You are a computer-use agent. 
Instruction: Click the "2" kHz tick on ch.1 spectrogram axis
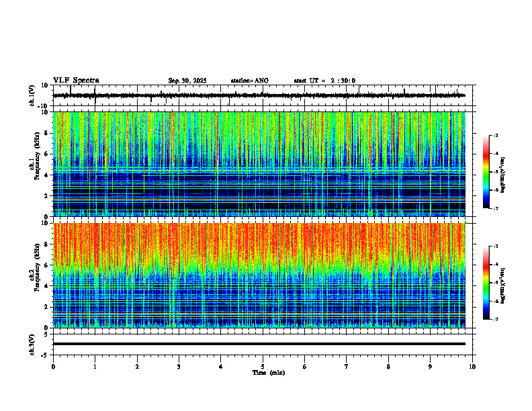click(47, 196)
